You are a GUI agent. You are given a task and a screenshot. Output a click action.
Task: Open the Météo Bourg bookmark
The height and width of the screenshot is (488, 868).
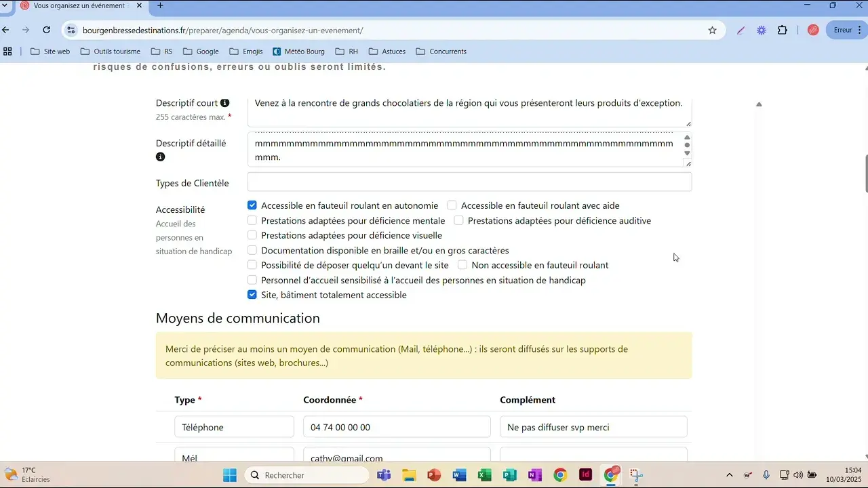point(298,52)
